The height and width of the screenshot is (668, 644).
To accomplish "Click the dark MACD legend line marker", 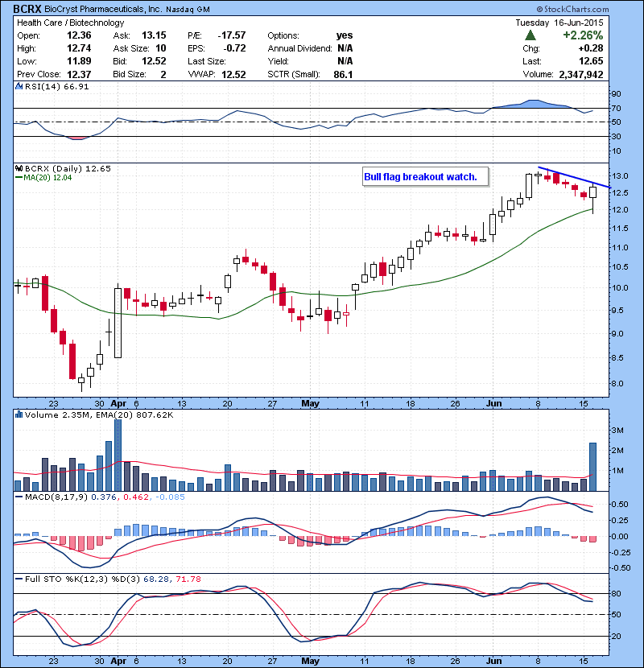I will (19, 497).
